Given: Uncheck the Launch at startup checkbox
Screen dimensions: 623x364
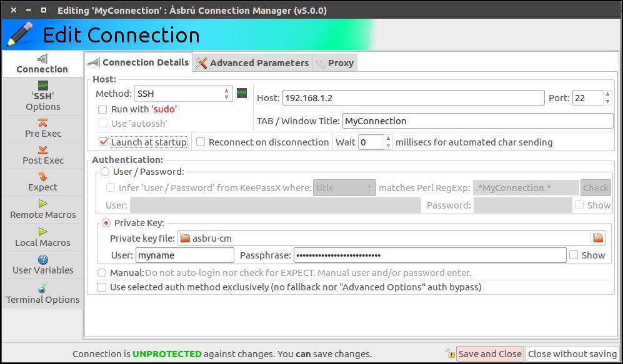Looking at the screenshot, I should [104, 142].
